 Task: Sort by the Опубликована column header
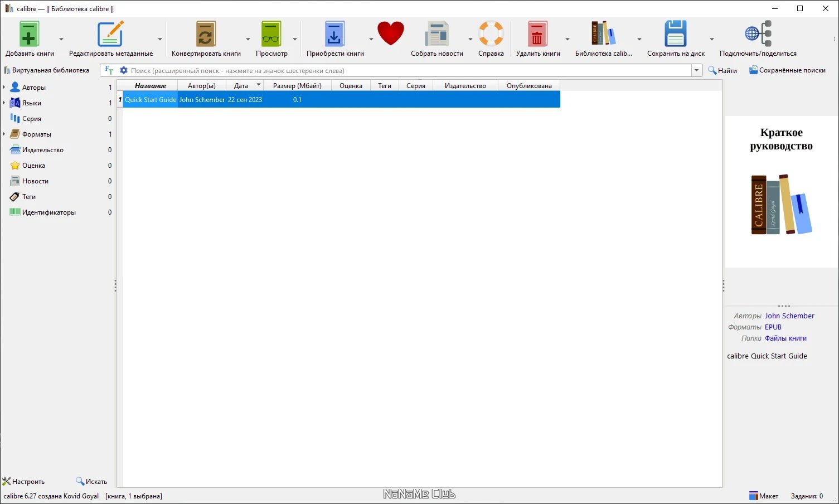(x=529, y=85)
